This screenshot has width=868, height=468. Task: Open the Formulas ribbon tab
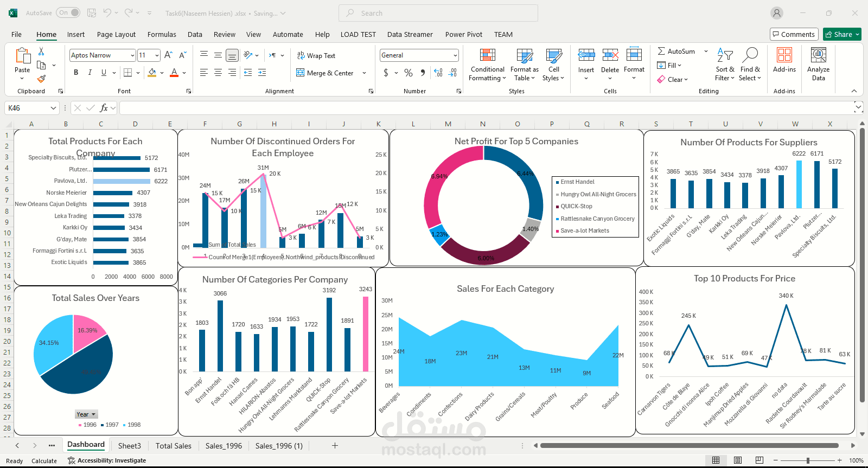tap(162, 34)
